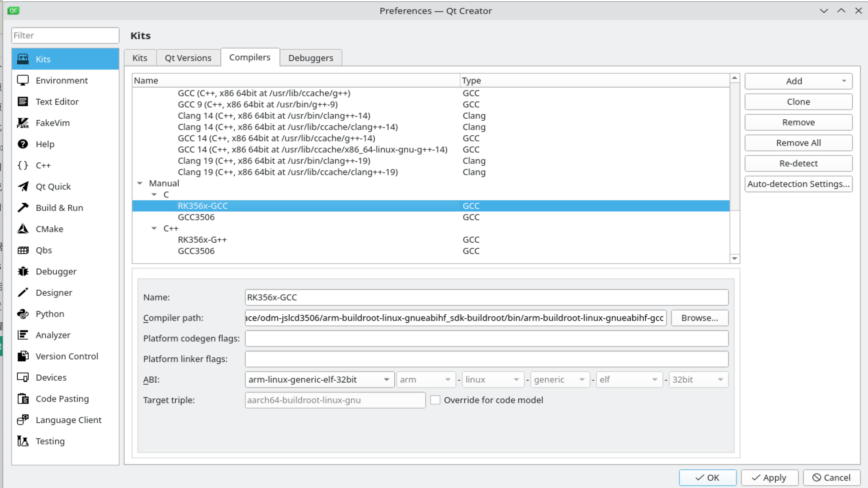Select the Qbs category icon

tap(23, 250)
